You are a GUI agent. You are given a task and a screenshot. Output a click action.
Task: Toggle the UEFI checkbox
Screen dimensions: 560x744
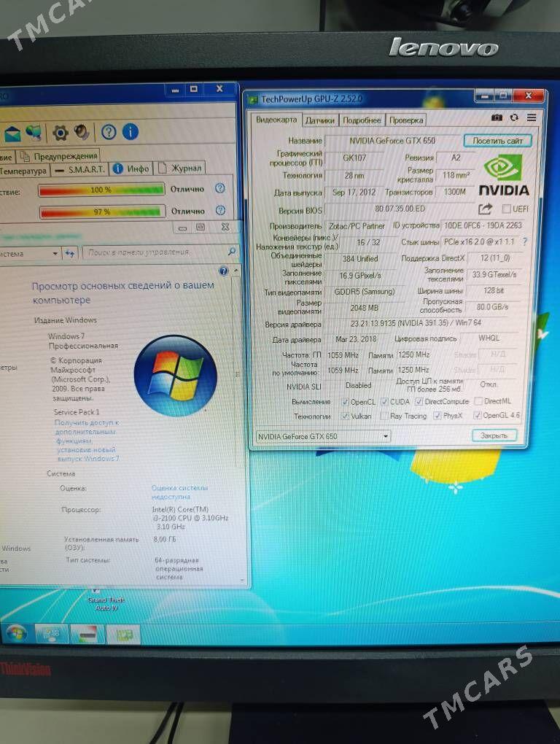click(x=506, y=210)
